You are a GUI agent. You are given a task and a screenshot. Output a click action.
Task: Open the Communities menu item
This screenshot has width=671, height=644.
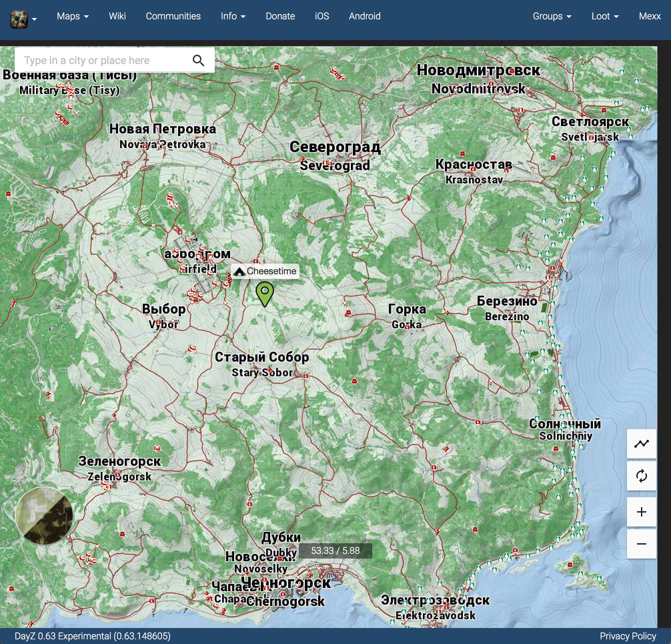coord(173,16)
